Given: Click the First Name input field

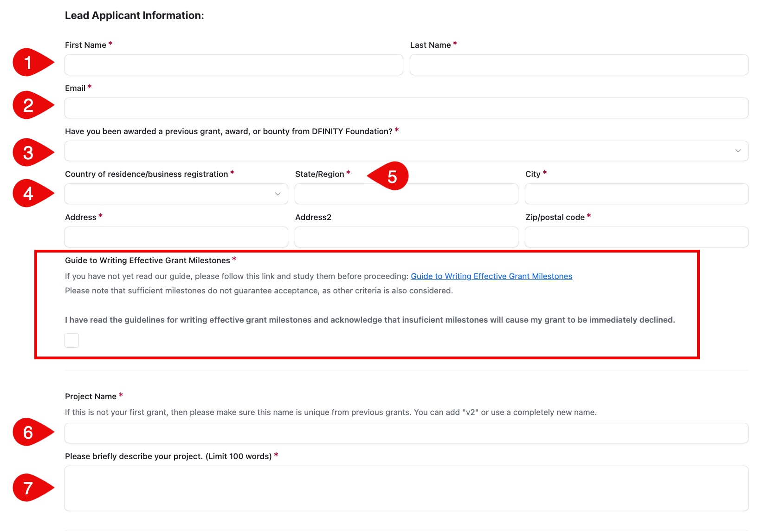Looking at the screenshot, I should [x=234, y=65].
